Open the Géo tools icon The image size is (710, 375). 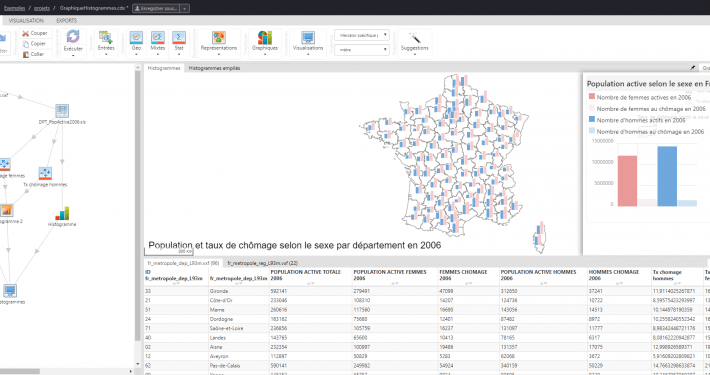click(136, 38)
